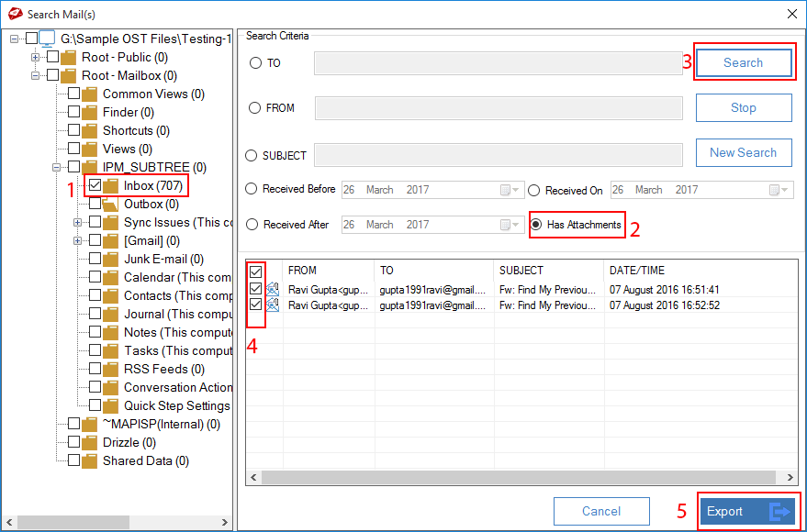Uncheck the Inbox (707) checkbox

[x=95, y=186]
